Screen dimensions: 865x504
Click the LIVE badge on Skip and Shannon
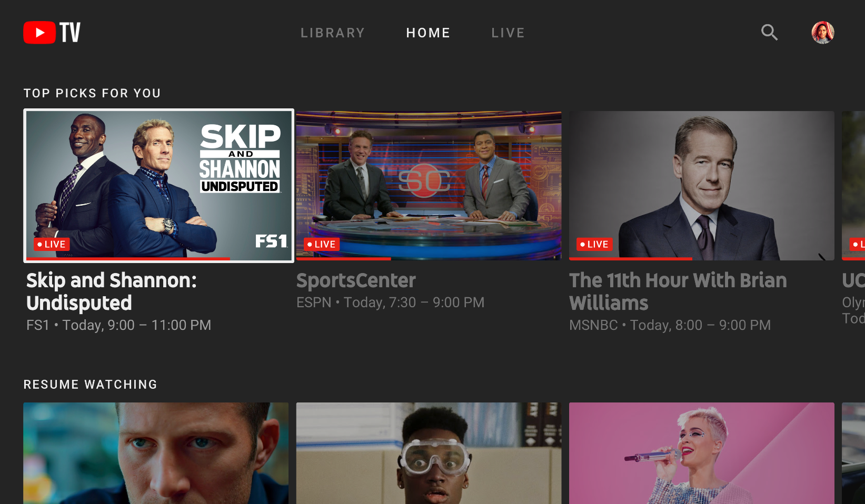pyautogui.click(x=52, y=244)
